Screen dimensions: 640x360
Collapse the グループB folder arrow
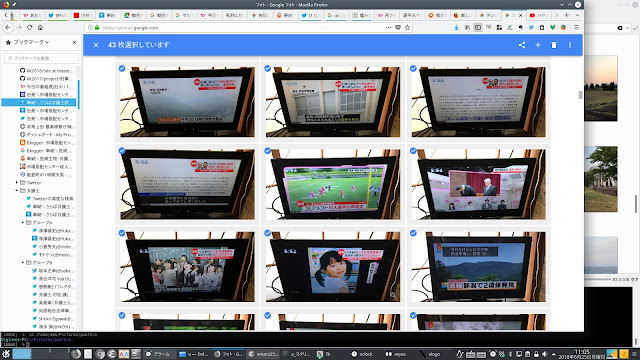pyautogui.click(x=22, y=262)
